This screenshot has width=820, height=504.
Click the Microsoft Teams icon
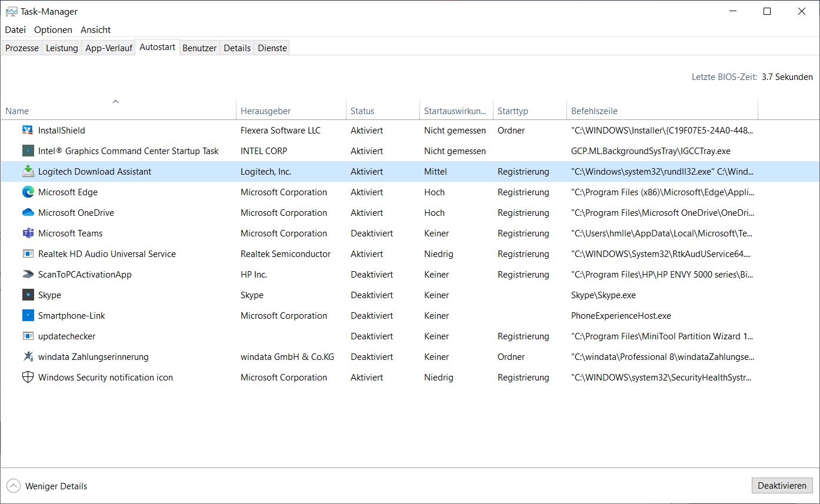[28, 233]
